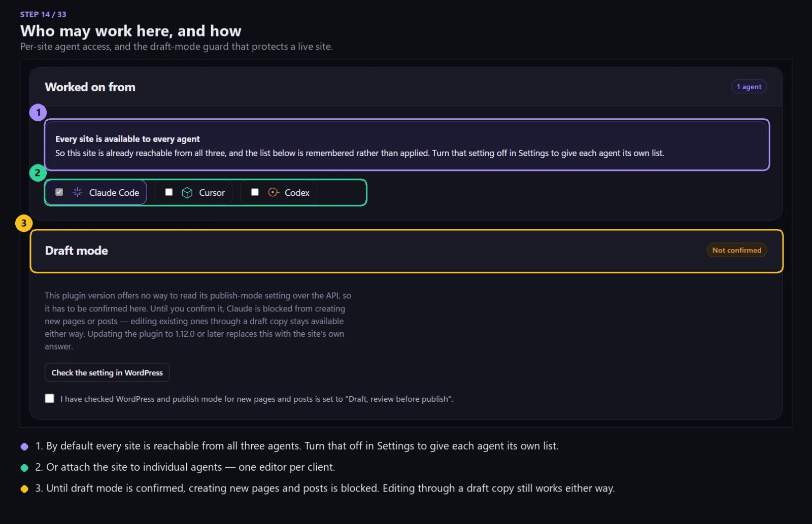This screenshot has height=524, width=812.
Task: Click 'Every site is available to every agent'
Action: pos(127,139)
